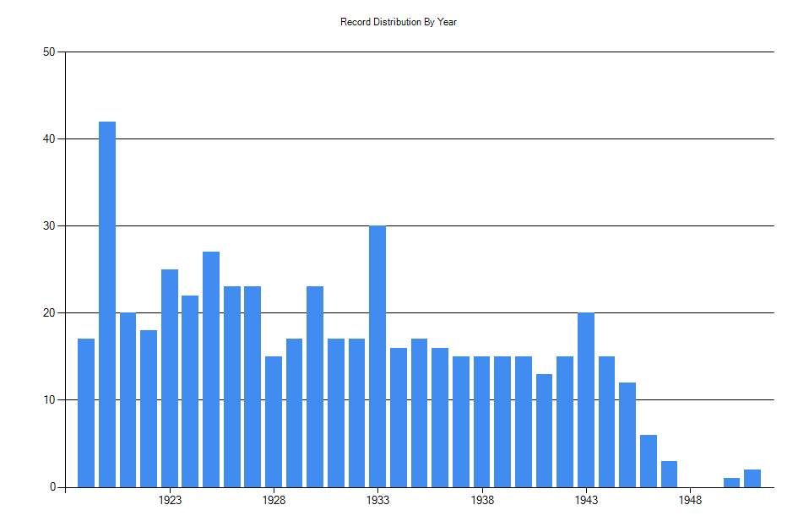
Task: Select the first bar at the chart's left
Action: click(86, 413)
